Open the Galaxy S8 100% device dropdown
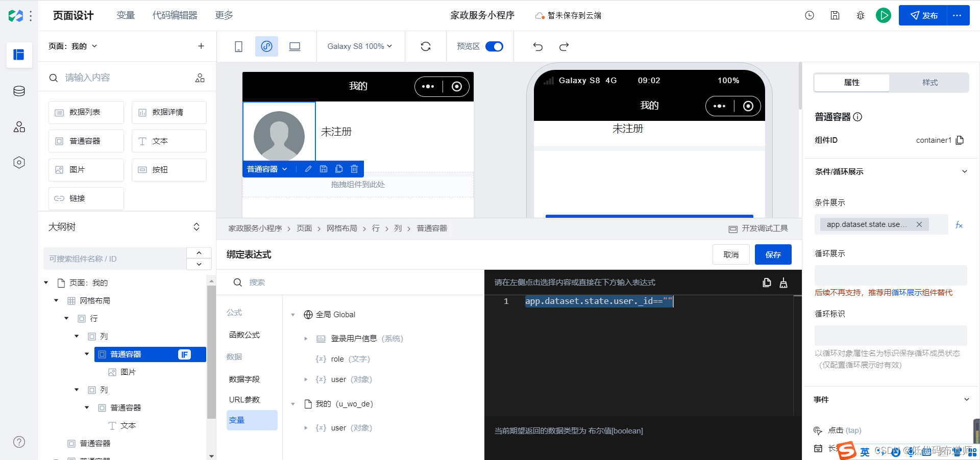 360,46
